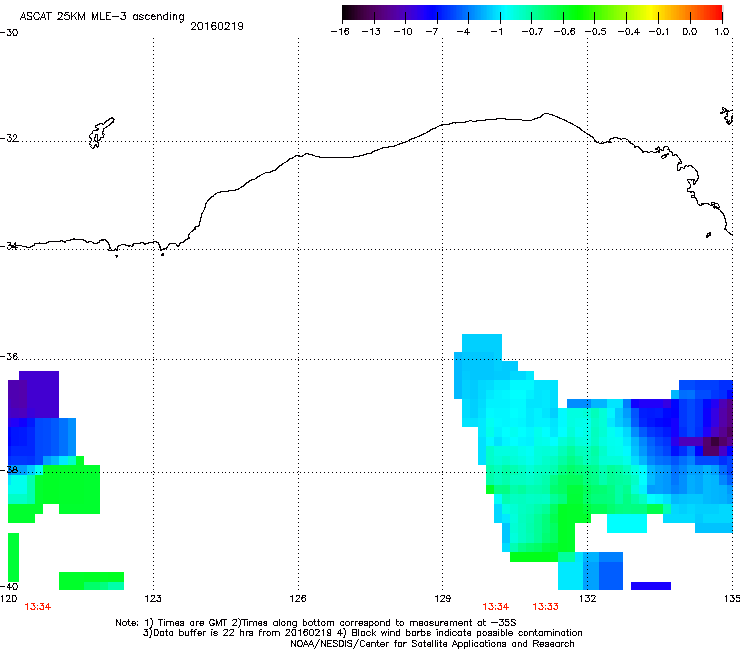The height and width of the screenshot is (650, 740).
Task: Click the isolated blue bar near bottom right
Action: (651, 586)
